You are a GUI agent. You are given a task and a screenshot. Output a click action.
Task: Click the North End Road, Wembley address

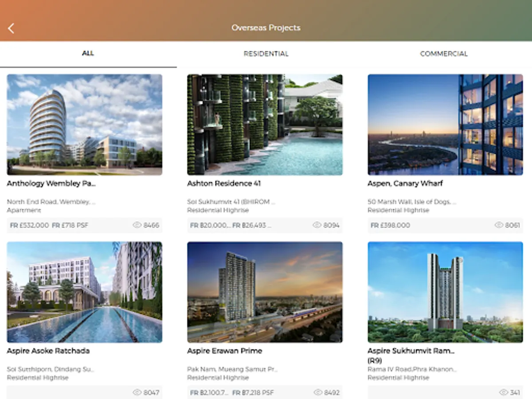pyautogui.click(x=51, y=202)
